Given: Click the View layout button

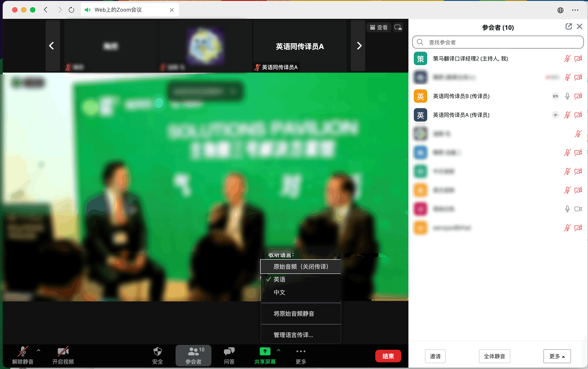Looking at the screenshot, I should (379, 27).
